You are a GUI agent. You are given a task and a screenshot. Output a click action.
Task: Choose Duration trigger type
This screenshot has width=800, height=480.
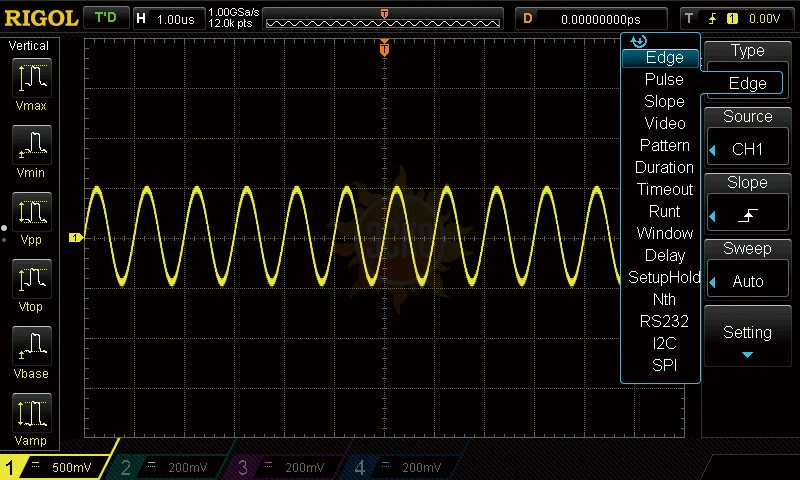664,167
